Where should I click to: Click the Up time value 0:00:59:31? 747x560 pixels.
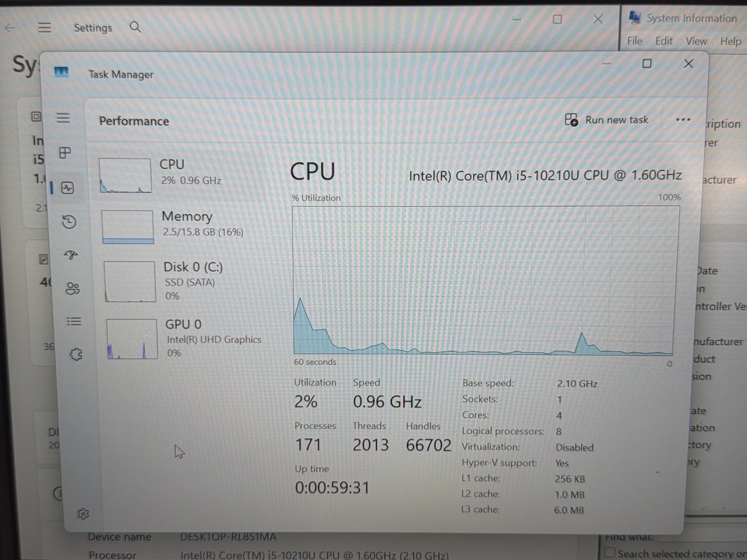tap(332, 488)
